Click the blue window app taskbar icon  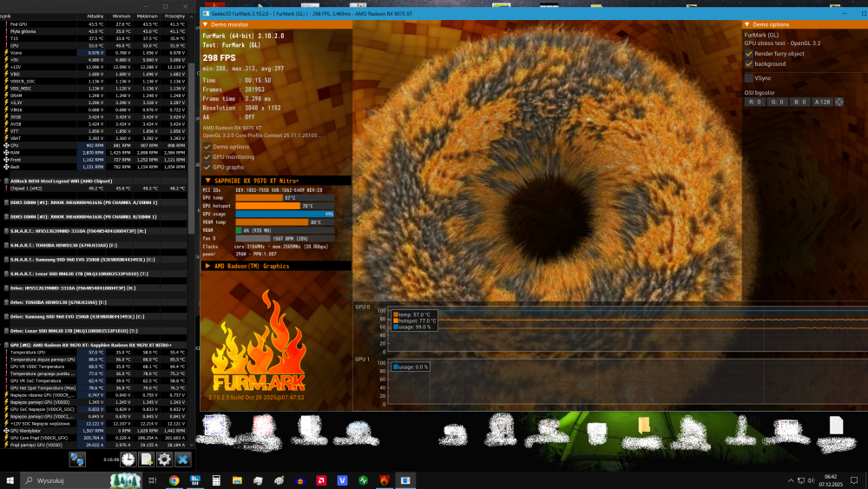(405, 480)
